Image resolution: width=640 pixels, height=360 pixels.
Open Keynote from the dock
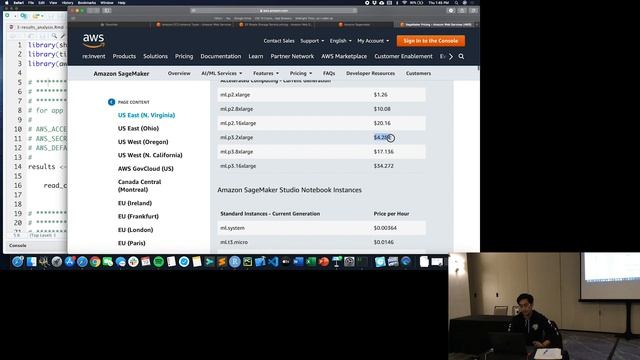336,262
